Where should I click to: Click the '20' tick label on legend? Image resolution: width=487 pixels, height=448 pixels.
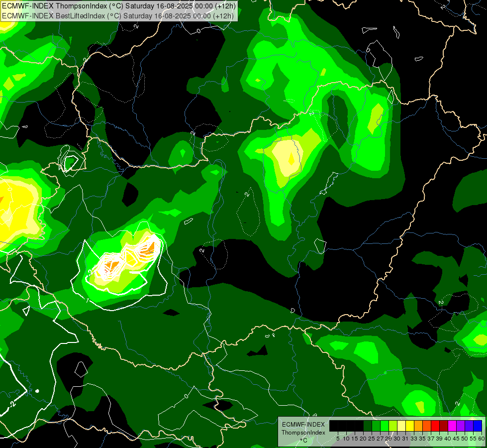point(363,439)
